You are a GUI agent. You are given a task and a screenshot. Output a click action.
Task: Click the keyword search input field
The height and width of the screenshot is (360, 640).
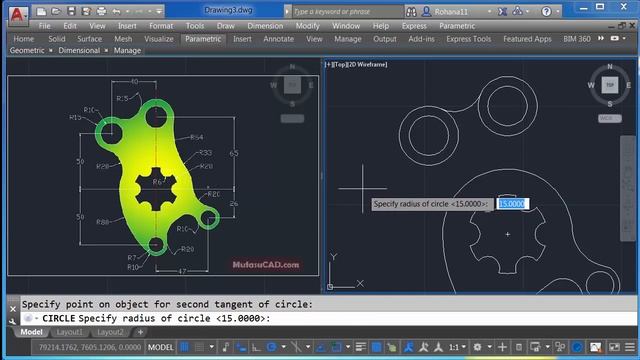tap(348, 11)
